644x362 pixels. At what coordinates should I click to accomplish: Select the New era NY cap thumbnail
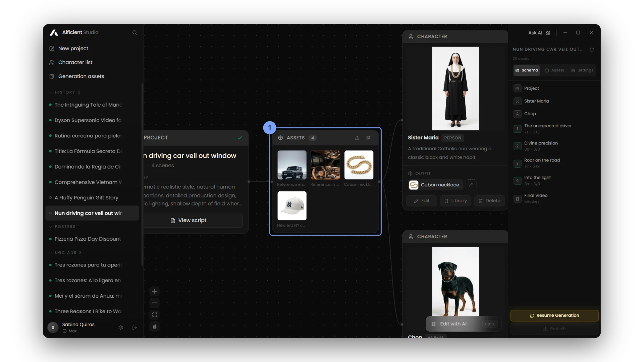tap(292, 206)
